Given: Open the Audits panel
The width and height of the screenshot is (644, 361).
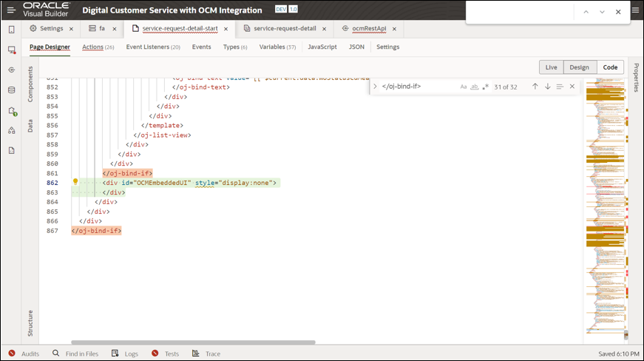Looking at the screenshot, I should click(x=24, y=354).
